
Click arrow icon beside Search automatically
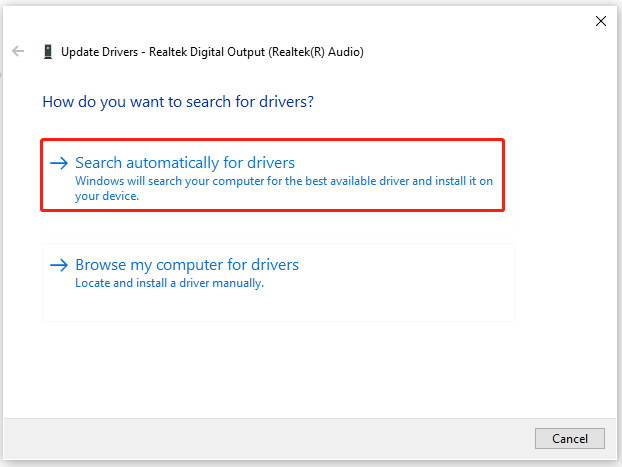(x=59, y=163)
